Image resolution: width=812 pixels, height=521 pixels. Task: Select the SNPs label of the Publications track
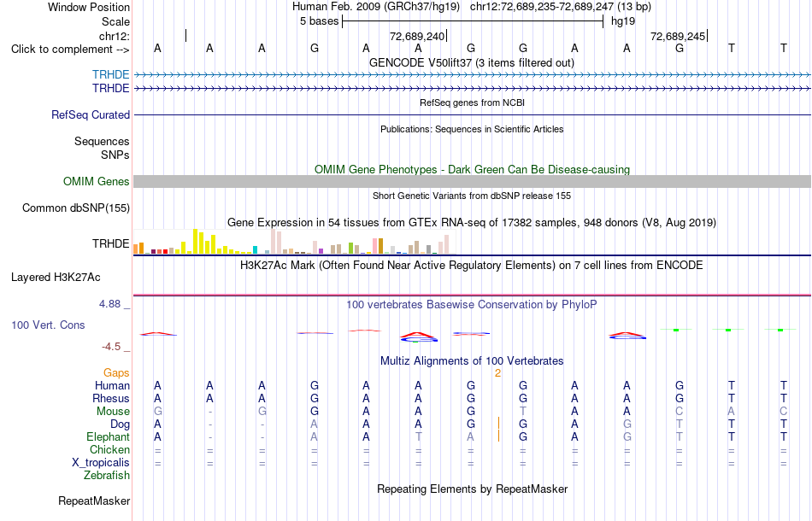click(x=115, y=155)
